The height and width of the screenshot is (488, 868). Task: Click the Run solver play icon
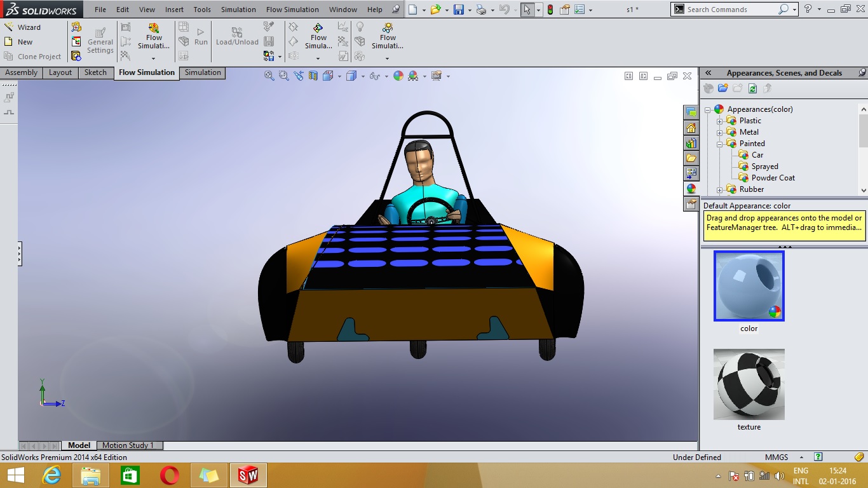coord(201,32)
